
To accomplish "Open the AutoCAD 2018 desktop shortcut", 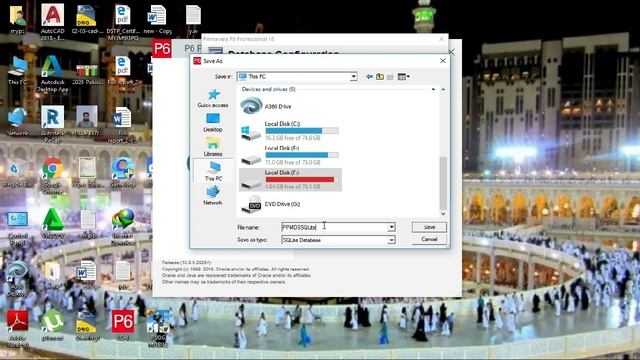I will click(x=52, y=21).
